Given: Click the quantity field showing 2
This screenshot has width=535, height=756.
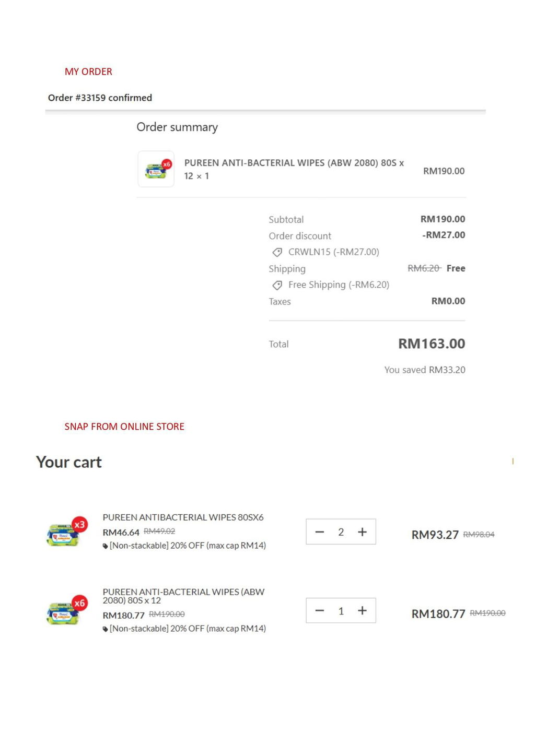Looking at the screenshot, I should pos(341,532).
